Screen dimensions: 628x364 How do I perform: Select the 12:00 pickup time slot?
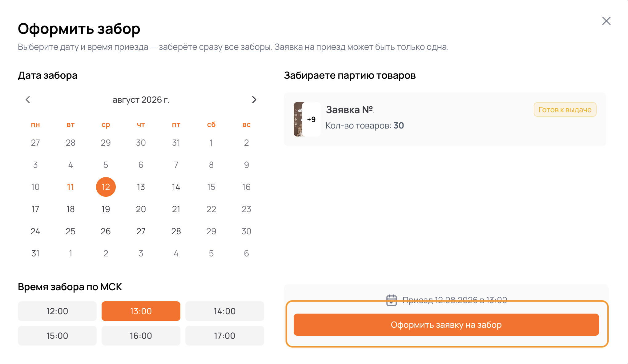pyautogui.click(x=57, y=311)
